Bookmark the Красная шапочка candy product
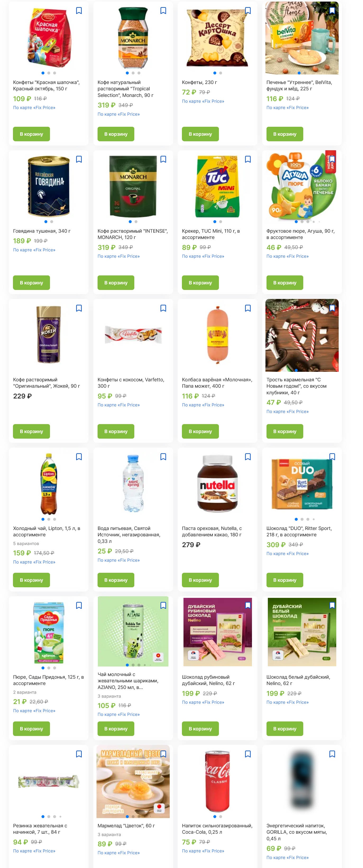363x868 pixels. [79, 11]
